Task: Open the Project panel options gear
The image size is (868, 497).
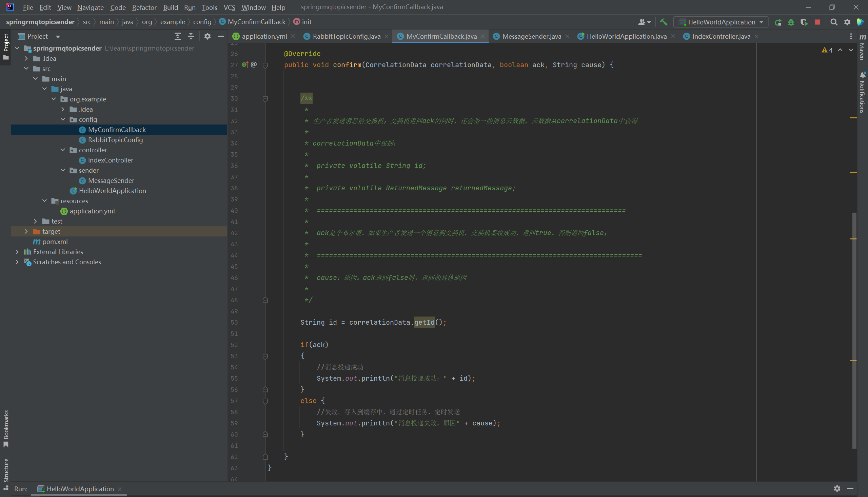Action: (208, 36)
